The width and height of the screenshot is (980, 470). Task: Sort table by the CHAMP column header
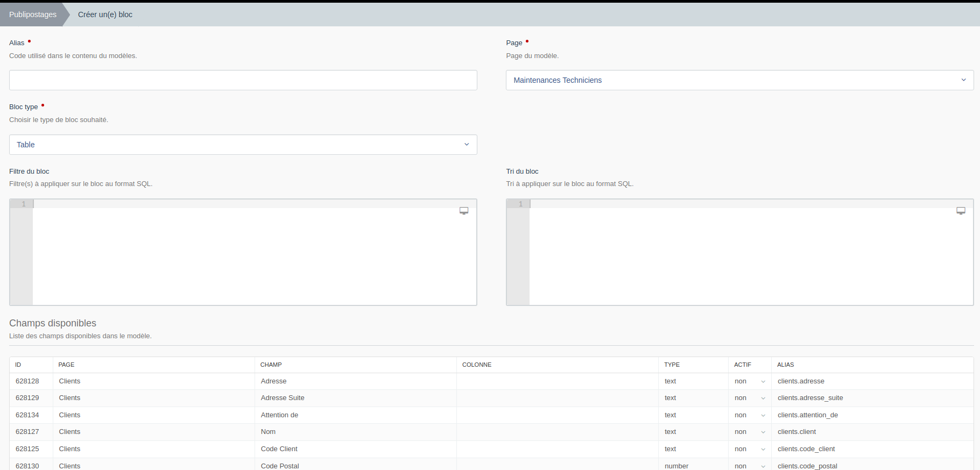[271, 365]
